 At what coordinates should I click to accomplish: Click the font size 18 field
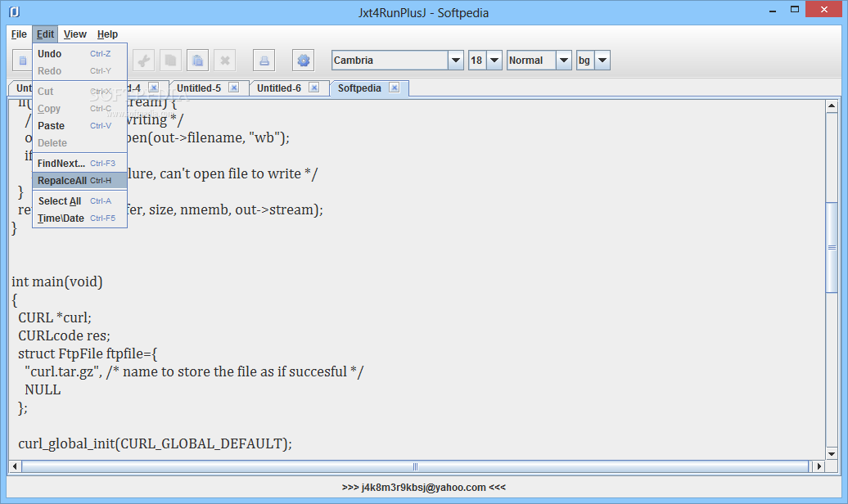(477, 60)
